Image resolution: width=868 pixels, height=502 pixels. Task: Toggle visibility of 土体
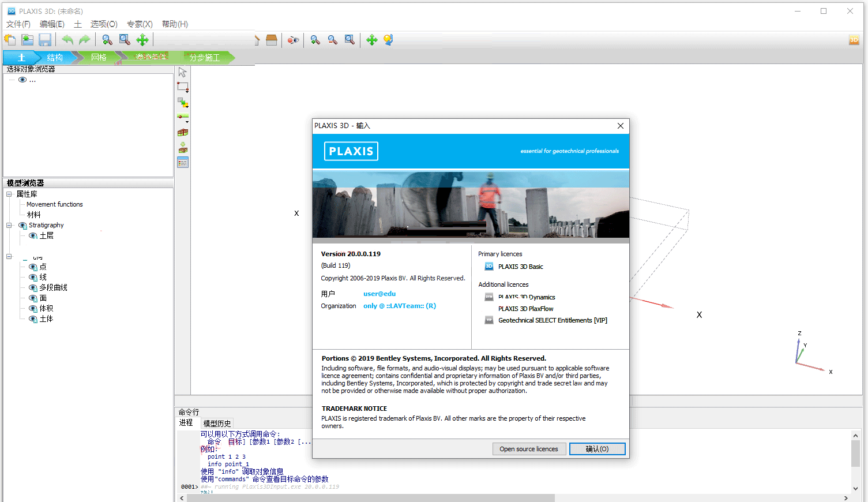point(33,319)
